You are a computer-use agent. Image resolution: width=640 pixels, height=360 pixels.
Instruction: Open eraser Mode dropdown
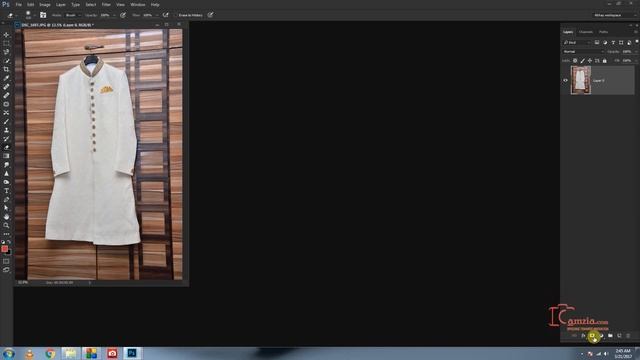point(72,15)
